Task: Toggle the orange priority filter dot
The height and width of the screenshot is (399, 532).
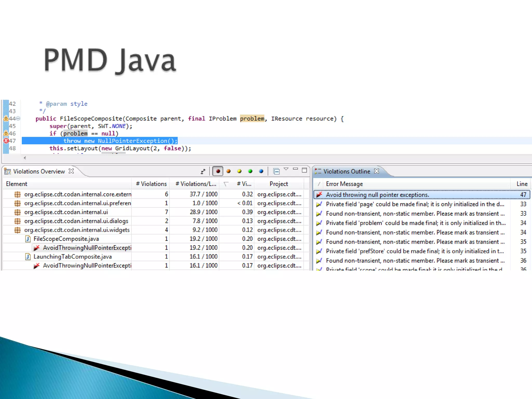Action: pyautogui.click(x=229, y=171)
